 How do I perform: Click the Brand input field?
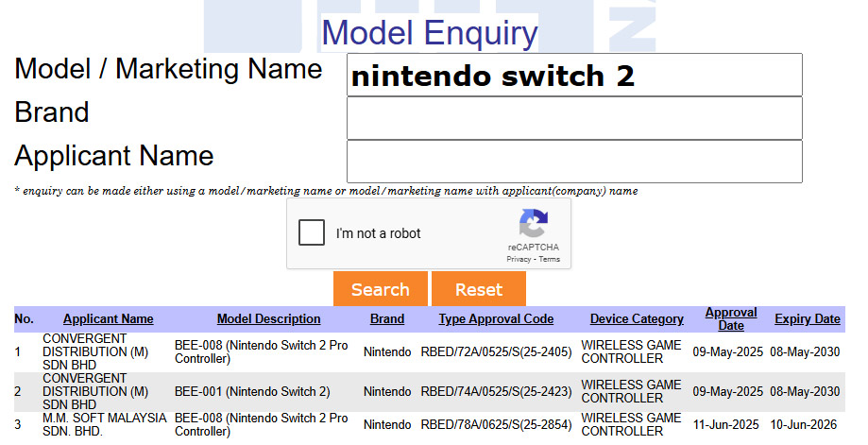pyautogui.click(x=574, y=118)
